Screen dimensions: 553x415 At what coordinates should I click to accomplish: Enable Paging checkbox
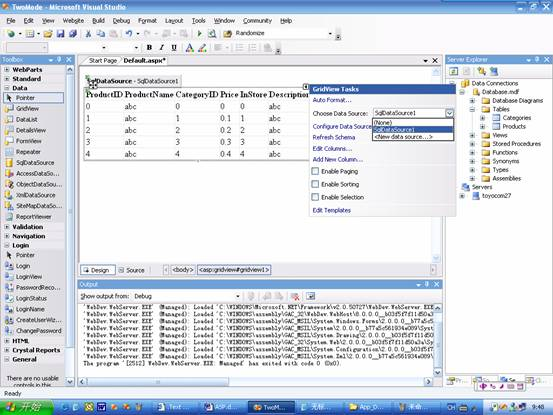[x=315, y=171]
